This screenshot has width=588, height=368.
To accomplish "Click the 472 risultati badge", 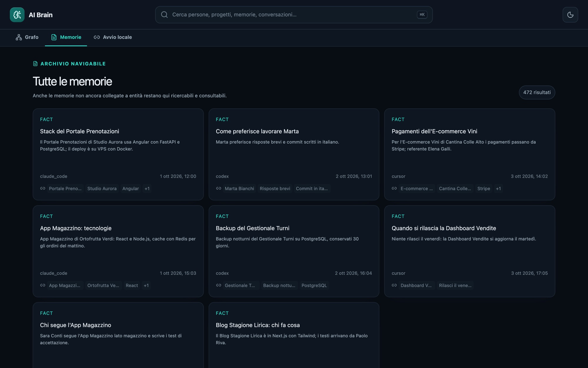I will (x=537, y=92).
